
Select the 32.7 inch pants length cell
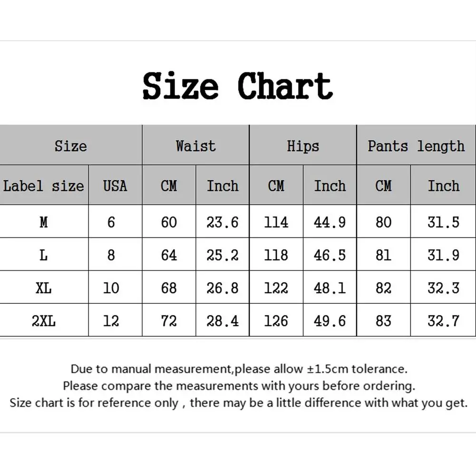pos(443,321)
